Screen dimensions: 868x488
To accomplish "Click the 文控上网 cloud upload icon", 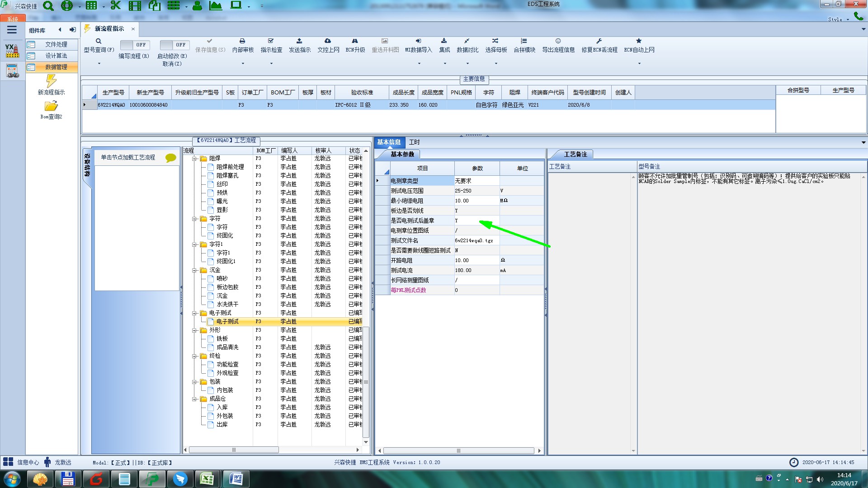I will [x=328, y=41].
